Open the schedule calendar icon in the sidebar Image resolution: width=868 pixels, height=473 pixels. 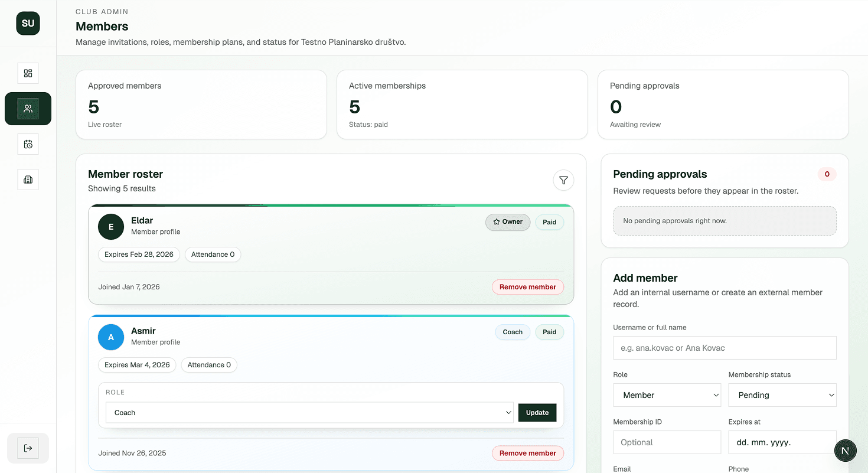(x=28, y=144)
